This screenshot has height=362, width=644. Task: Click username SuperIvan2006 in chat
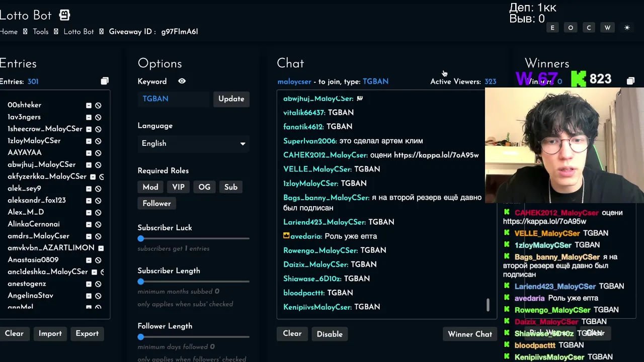tap(310, 141)
